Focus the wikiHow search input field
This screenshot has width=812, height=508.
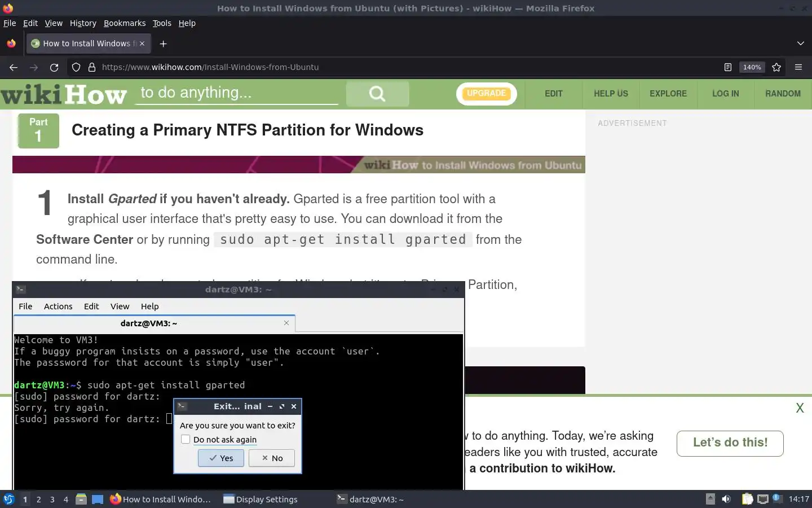[237, 93]
